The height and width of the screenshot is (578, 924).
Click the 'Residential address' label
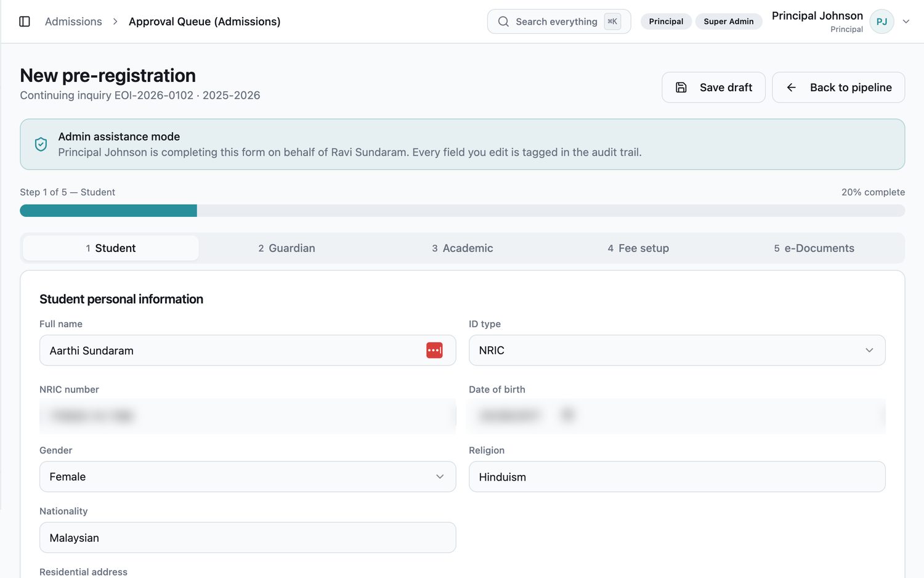point(83,572)
